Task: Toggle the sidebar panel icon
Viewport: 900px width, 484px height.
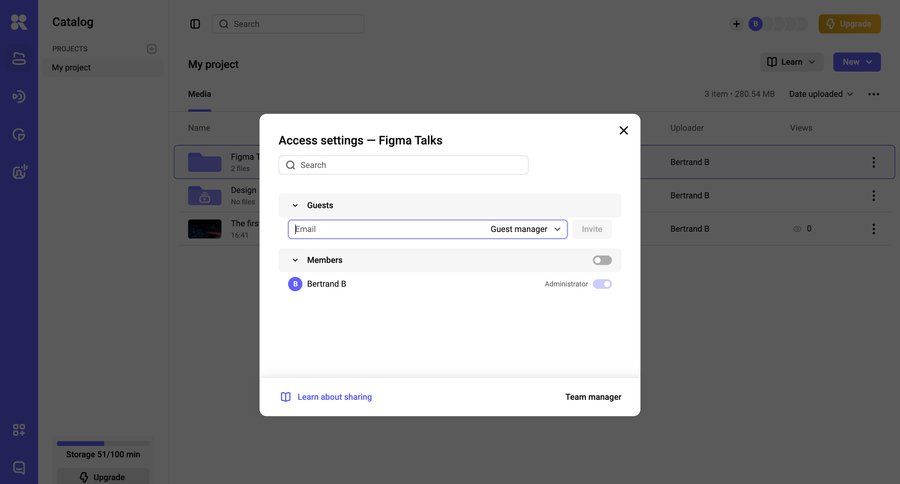Action: pyautogui.click(x=195, y=24)
